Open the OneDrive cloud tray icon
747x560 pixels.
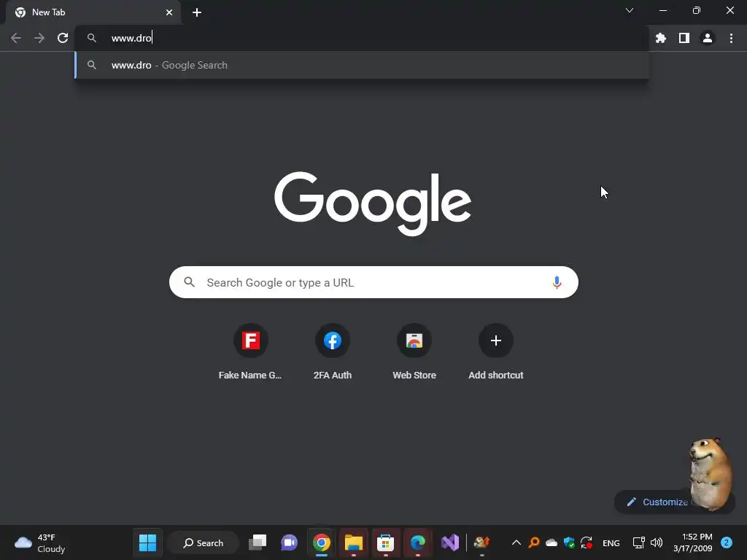point(551,542)
